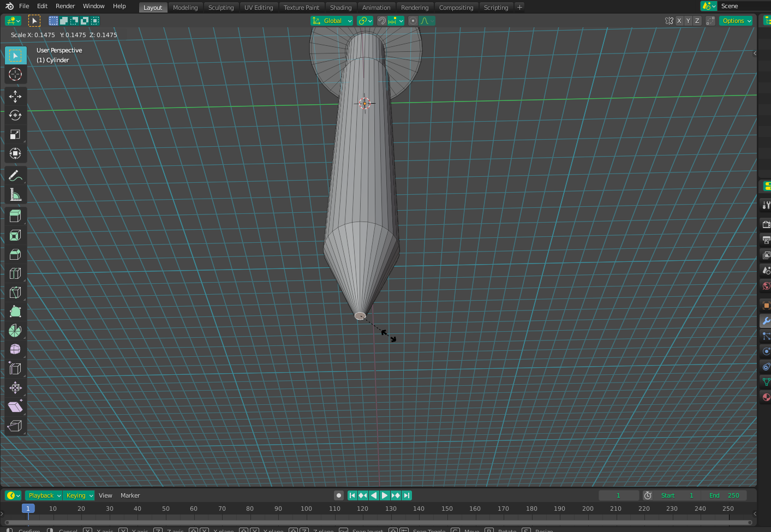Viewport: 771px width, 532px height.
Task: Open the Render menu
Action: (x=65, y=6)
